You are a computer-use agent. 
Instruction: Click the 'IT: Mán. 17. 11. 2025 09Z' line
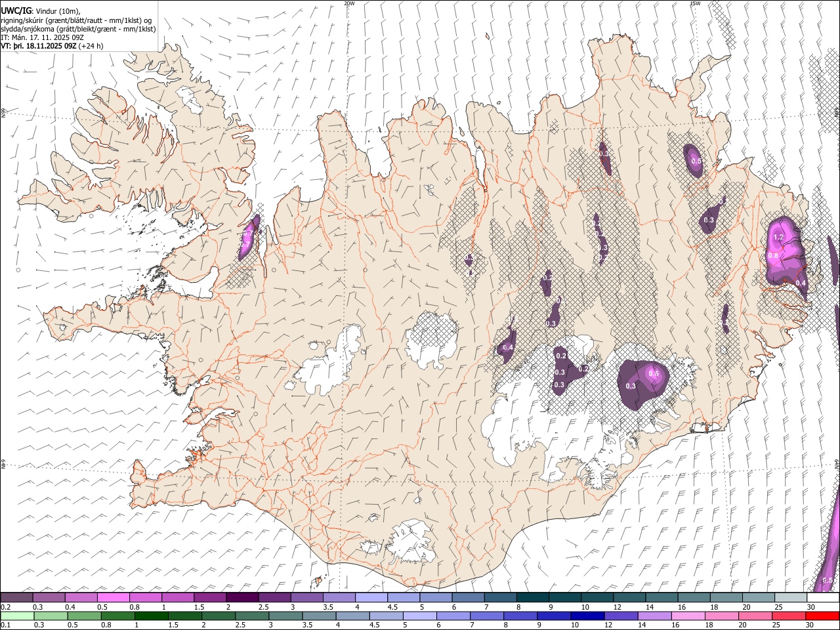coord(43,37)
